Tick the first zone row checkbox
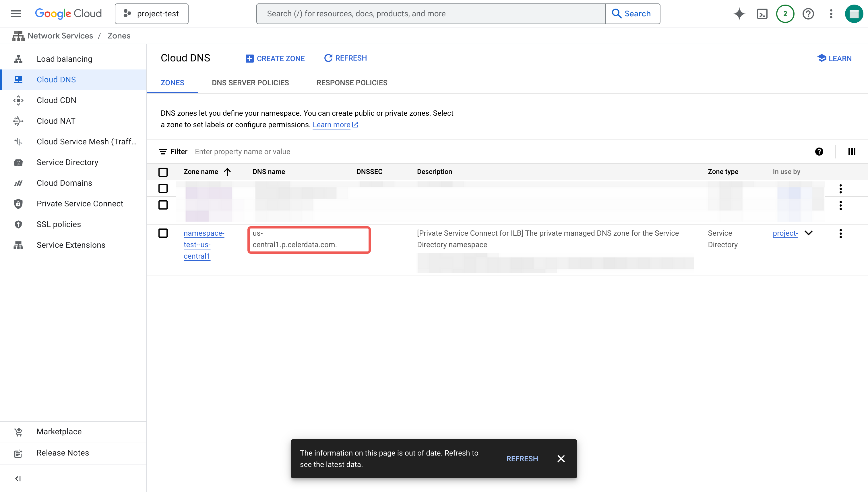Screen dimensions: 868x492 pyautogui.click(x=163, y=188)
